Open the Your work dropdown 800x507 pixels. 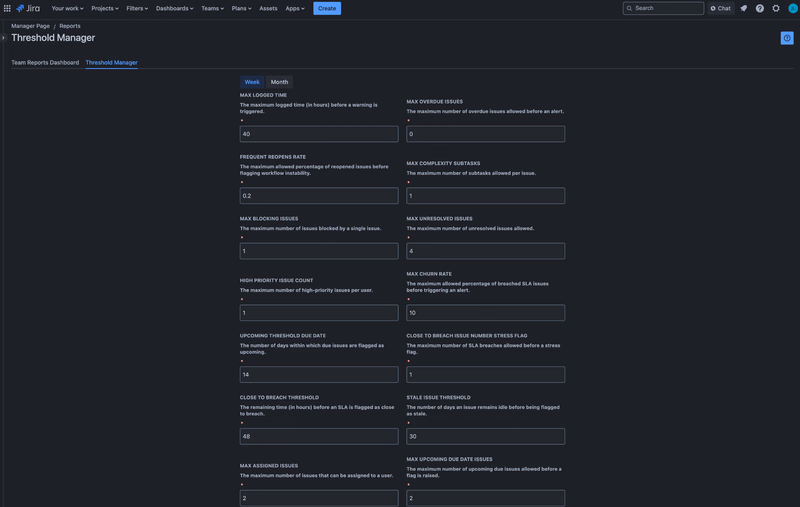(67, 8)
